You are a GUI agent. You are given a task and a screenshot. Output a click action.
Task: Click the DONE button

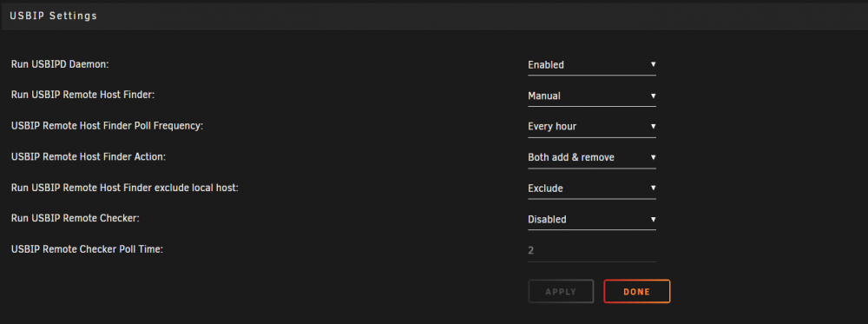pos(636,291)
